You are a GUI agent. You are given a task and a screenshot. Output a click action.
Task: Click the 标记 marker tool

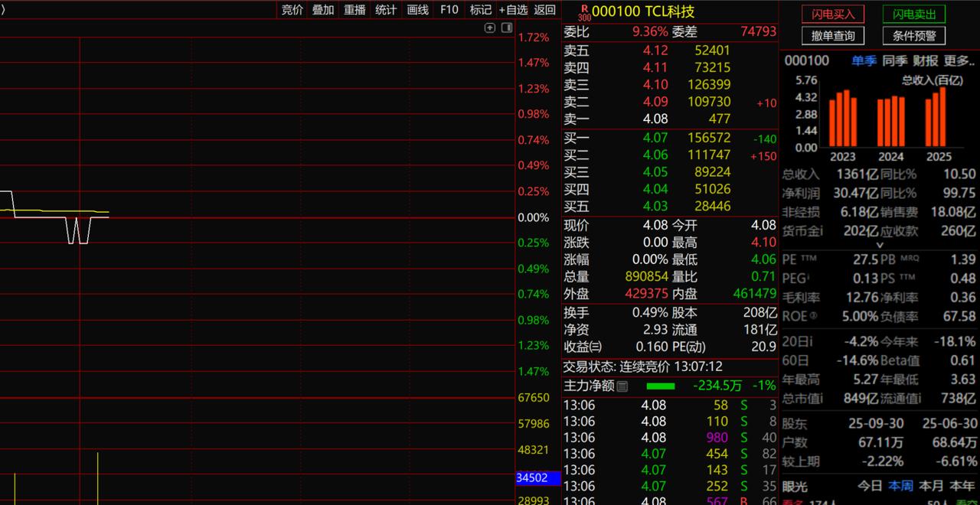tap(480, 10)
